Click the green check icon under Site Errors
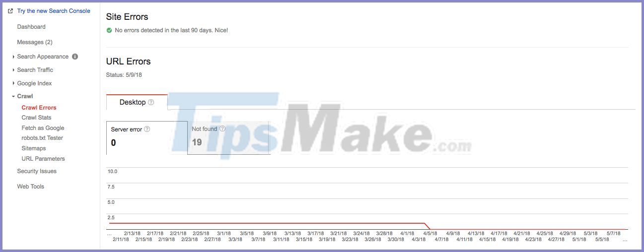The image size is (644, 252). click(x=109, y=30)
